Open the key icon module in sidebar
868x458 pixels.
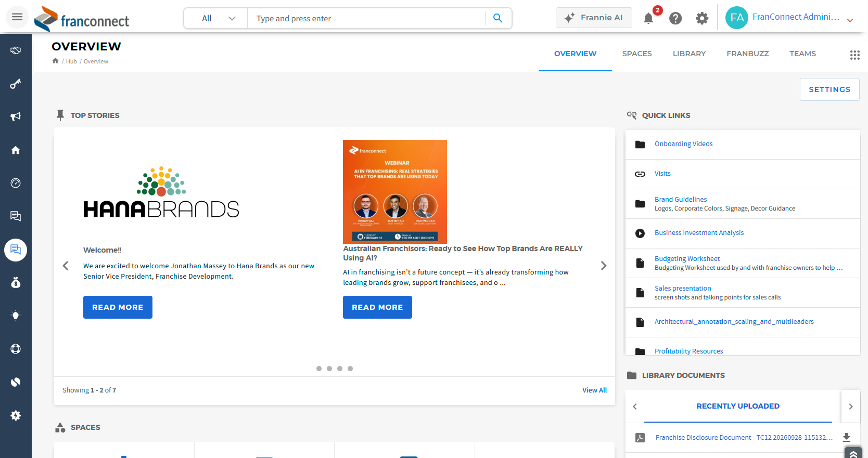pos(16,84)
